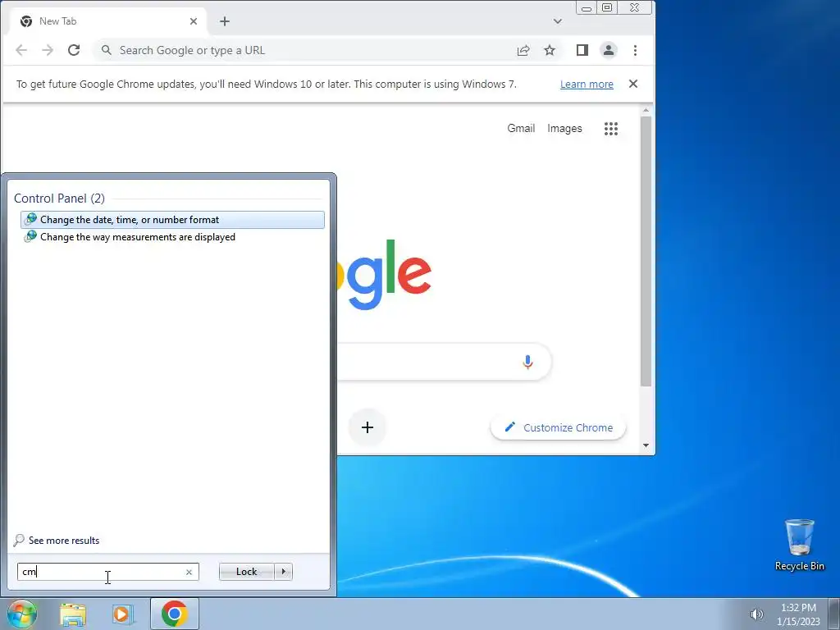This screenshot has width=840, height=630.
Task: Click the Control Panel (2) heading
Action: tap(59, 199)
